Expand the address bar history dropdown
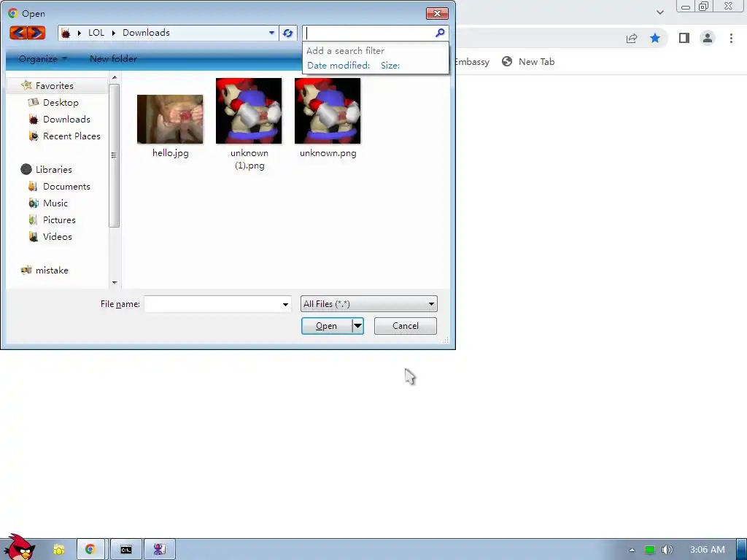Screen dimensions: 747x560 [271, 33]
